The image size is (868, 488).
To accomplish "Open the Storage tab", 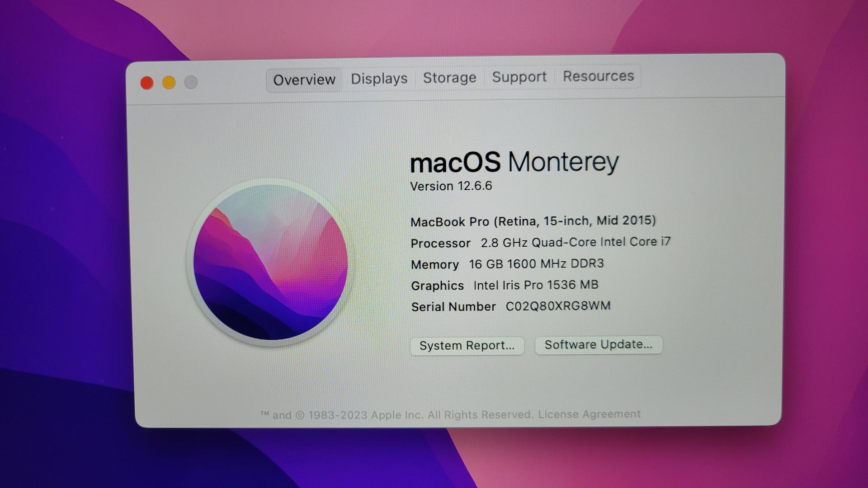I will 449,78.
